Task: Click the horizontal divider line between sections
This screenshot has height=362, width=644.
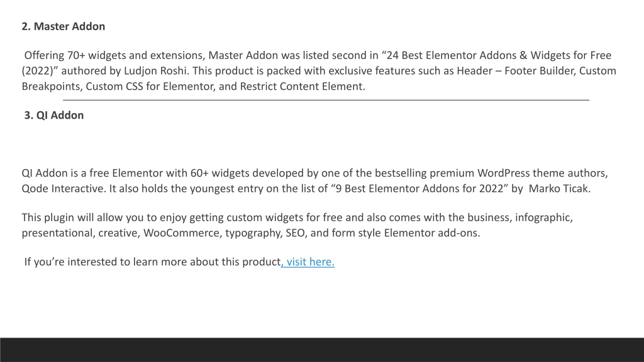Action: 326,100
